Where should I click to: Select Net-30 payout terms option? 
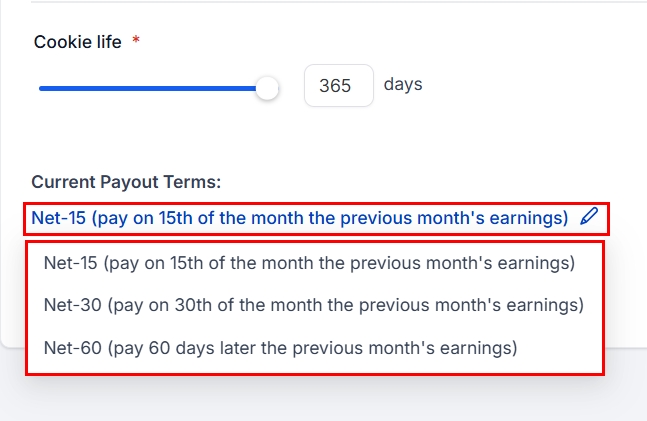pyautogui.click(x=313, y=305)
